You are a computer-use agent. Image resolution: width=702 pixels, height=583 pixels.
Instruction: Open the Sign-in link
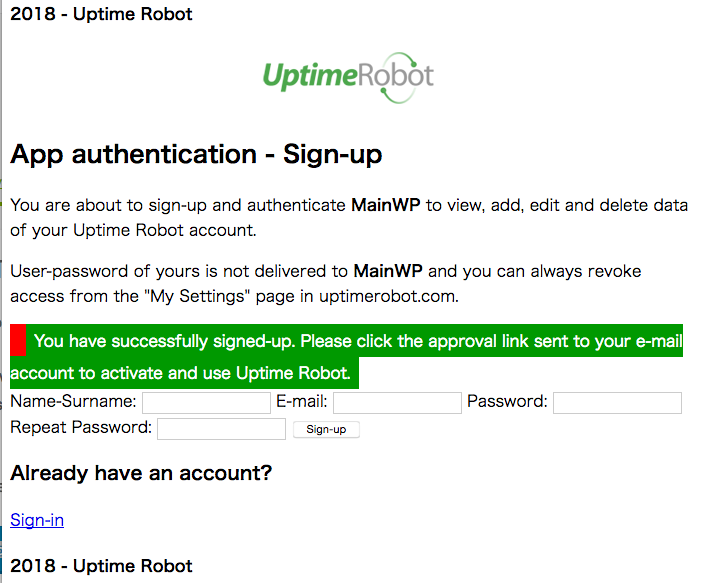[37, 520]
